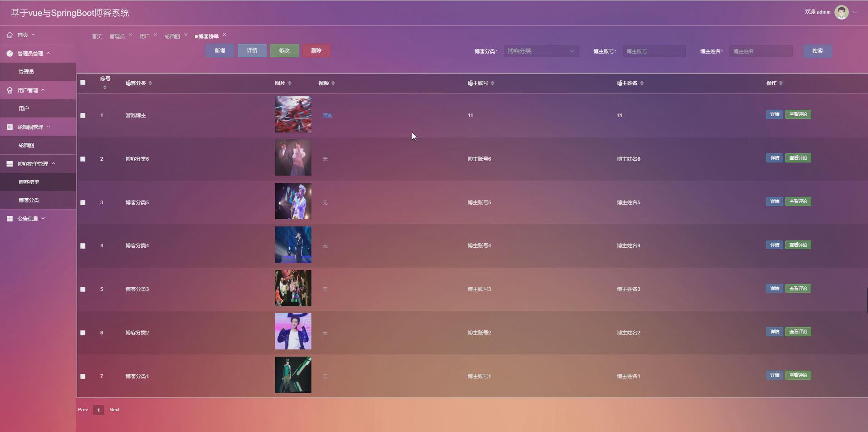Open the 轮播图 sidebar submenu item
Screen dimensions: 868x432
38,145
